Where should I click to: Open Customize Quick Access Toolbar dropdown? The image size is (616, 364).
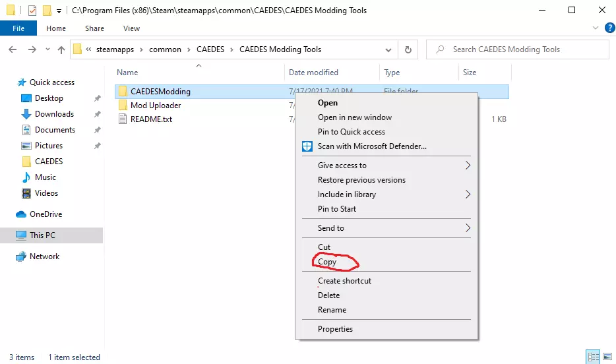click(x=59, y=11)
